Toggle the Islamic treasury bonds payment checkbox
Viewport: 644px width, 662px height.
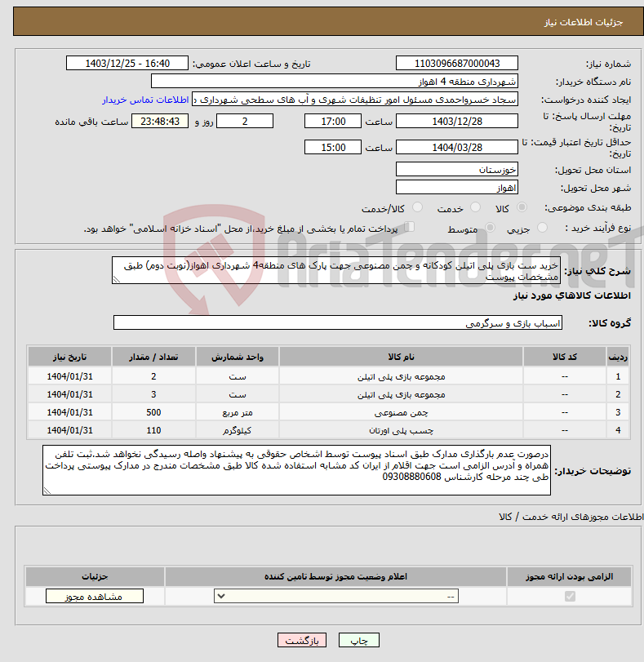pos(409,227)
